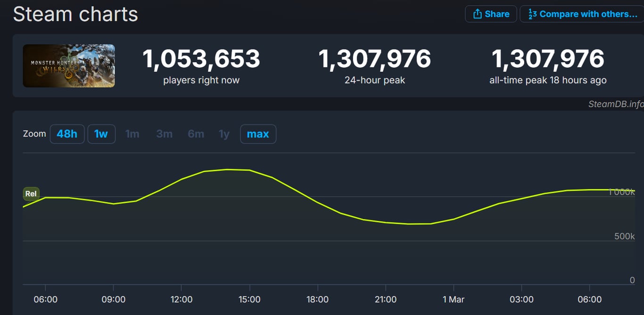Select the 1m zoom option
644x315 pixels.
click(x=132, y=134)
